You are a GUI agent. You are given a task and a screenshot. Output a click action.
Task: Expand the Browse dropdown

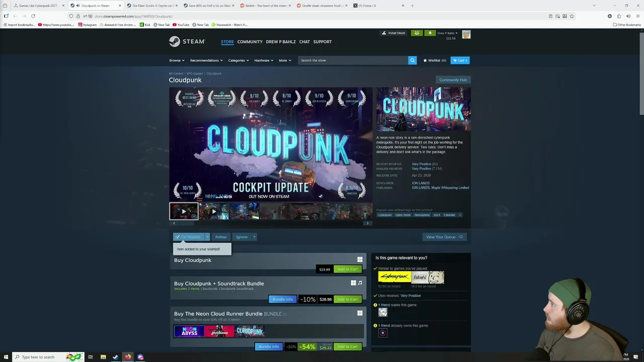click(x=177, y=60)
